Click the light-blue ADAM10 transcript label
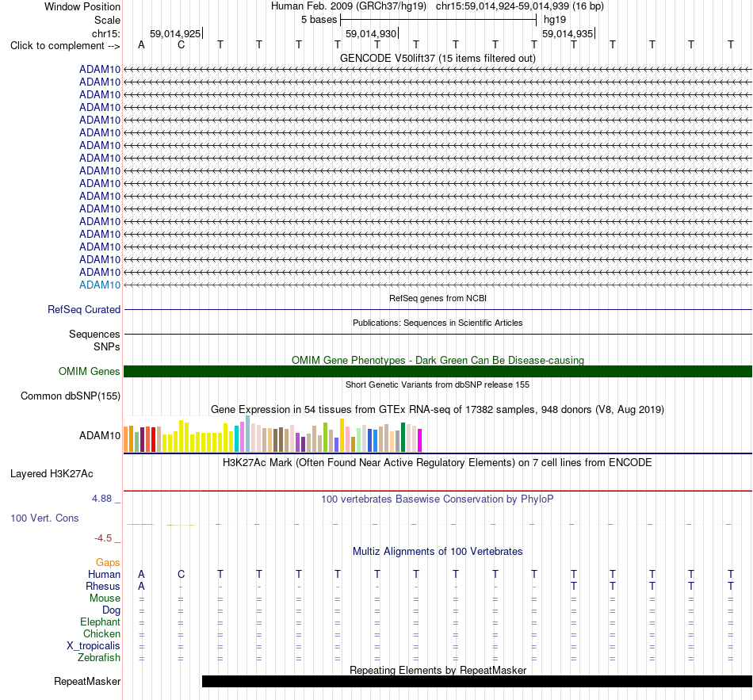 [100, 285]
